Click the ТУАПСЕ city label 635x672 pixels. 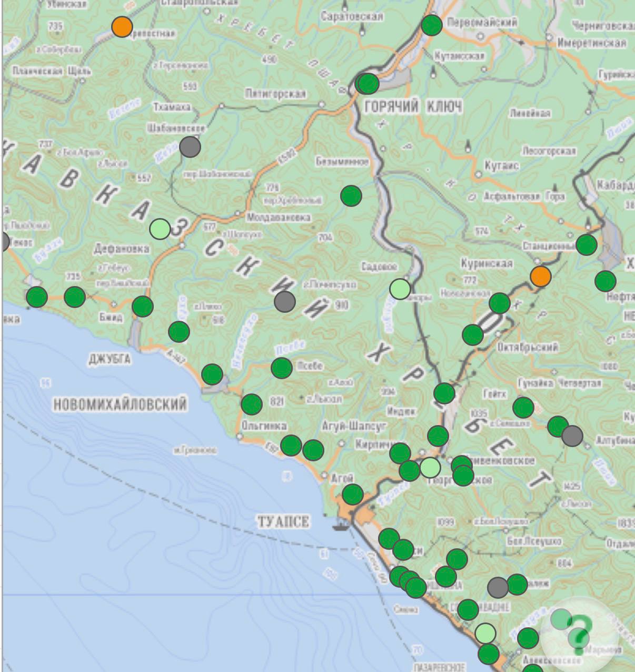coord(283,522)
